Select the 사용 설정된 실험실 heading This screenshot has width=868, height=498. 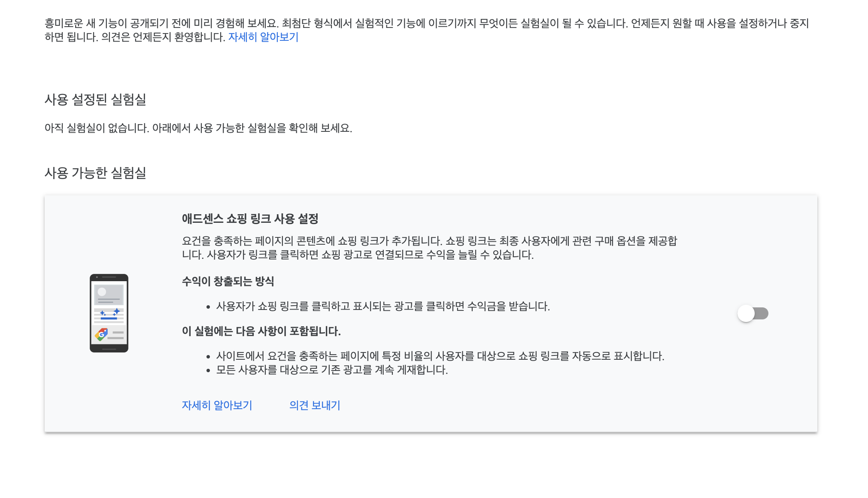pyautogui.click(x=95, y=100)
